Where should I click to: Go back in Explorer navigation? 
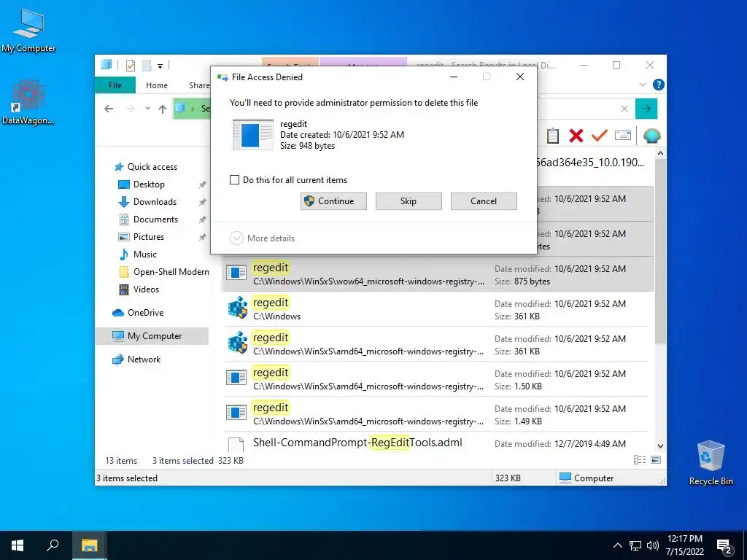tap(109, 109)
